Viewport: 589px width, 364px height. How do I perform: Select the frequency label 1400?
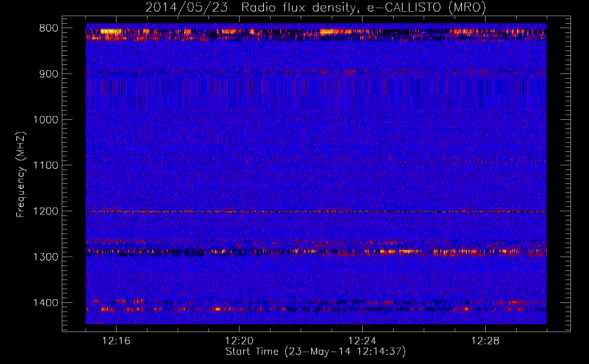(46, 303)
